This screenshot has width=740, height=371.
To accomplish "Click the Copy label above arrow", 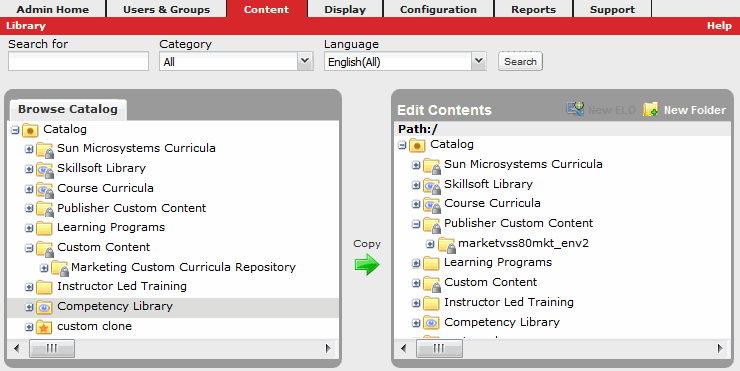I will click(x=367, y=244).
